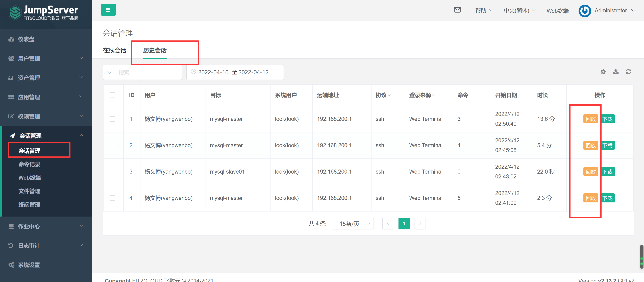The width and height of the screenshot is (644, 282).
Task: Click the grid icon beside 应用管理
Action: coord(11,97)
